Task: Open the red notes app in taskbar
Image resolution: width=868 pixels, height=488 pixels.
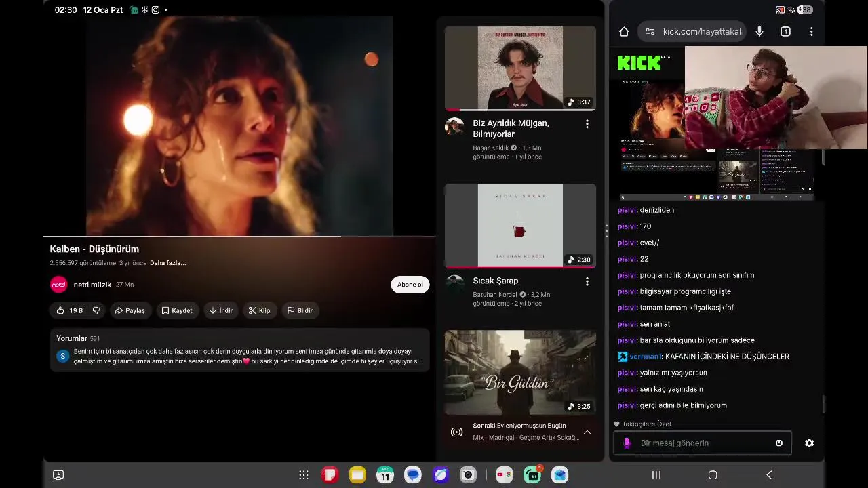Action: click(x=330, y=475)
